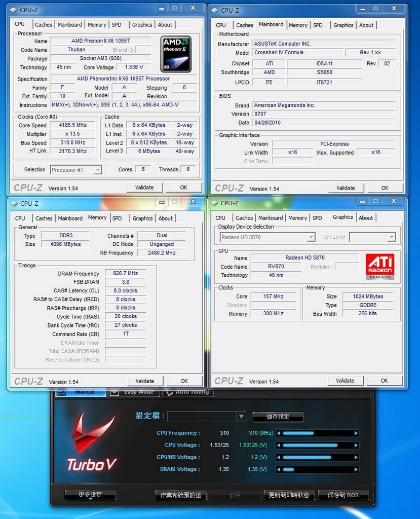Click the 作業系統預設值 button
Screen dimensions: 420x519
(x=181, y=495)
